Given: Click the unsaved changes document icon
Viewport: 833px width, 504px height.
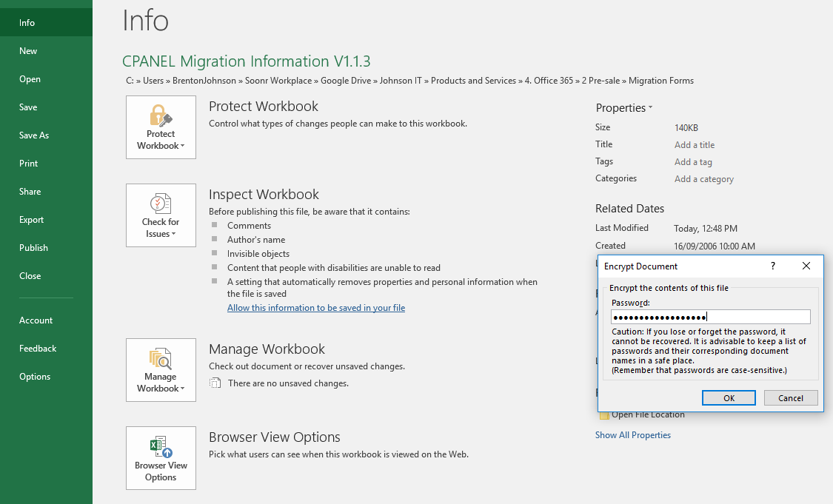Looking at the screenshot, I should tap(215, 383).
